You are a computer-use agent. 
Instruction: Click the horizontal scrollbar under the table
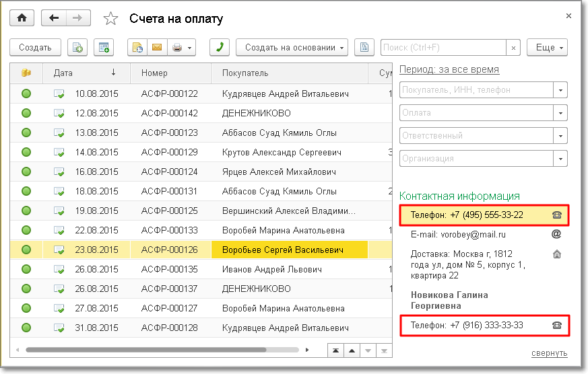pos(162,350)
